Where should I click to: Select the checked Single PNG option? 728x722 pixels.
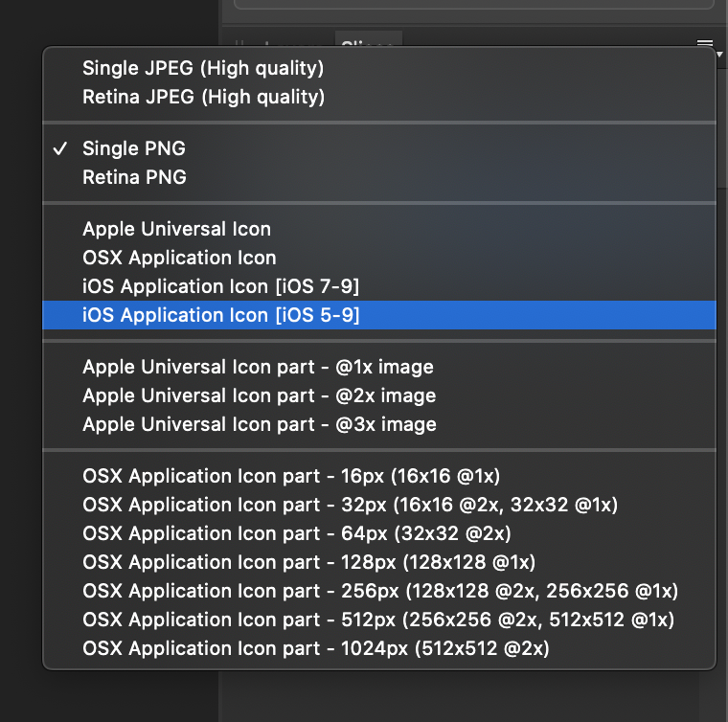379,148
